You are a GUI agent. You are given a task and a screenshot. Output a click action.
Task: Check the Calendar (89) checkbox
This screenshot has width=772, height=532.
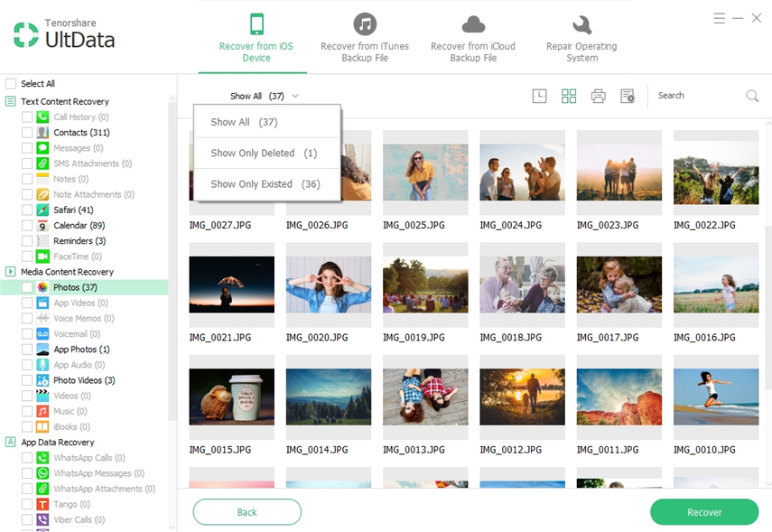point(27,226)
